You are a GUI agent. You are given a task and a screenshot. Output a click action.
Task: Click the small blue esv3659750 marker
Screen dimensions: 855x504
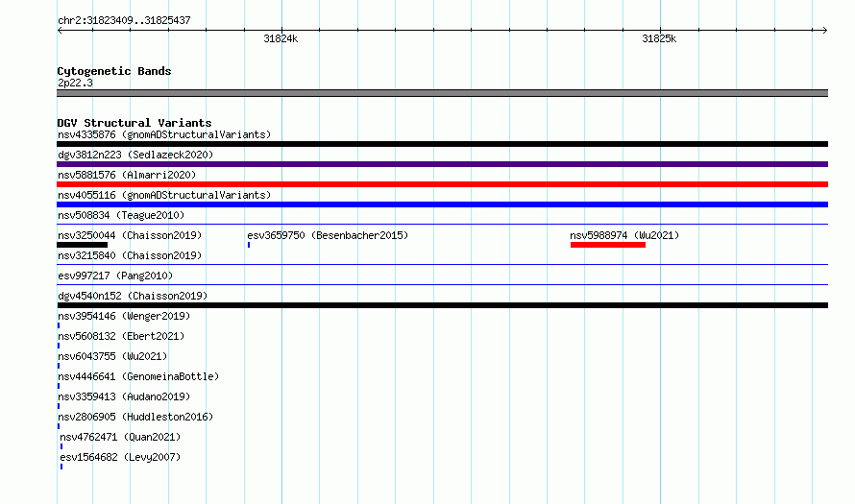tap(249, 245)
